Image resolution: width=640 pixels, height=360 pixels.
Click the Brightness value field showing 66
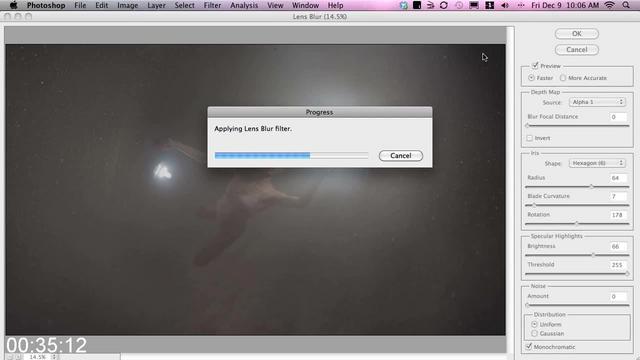point(618,246)
